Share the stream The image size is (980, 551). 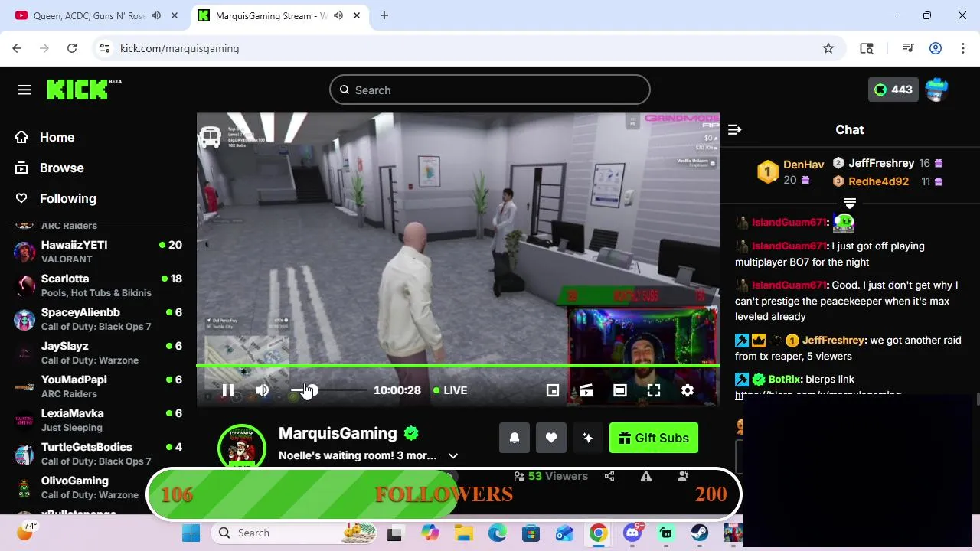pyautogui.click(x=609, y=476)
